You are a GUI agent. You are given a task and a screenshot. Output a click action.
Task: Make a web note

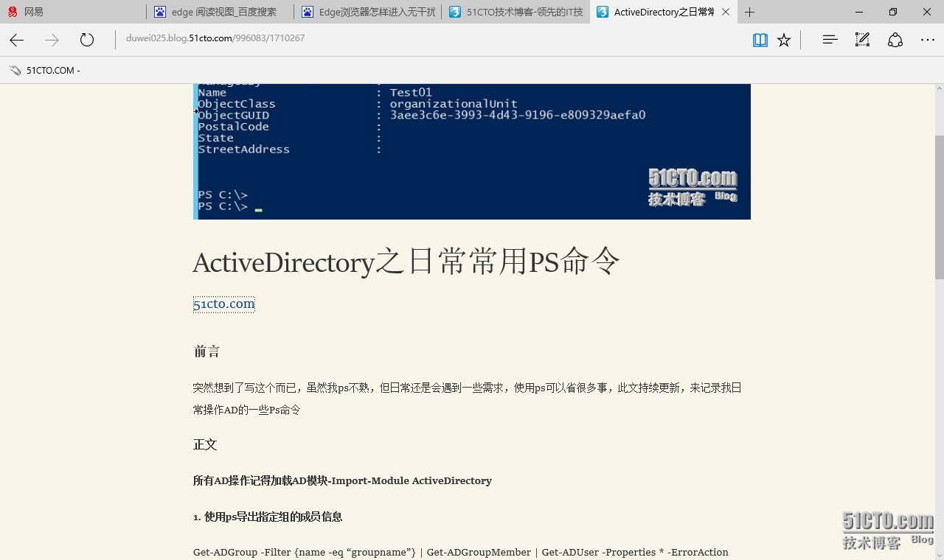coord(862,40)
